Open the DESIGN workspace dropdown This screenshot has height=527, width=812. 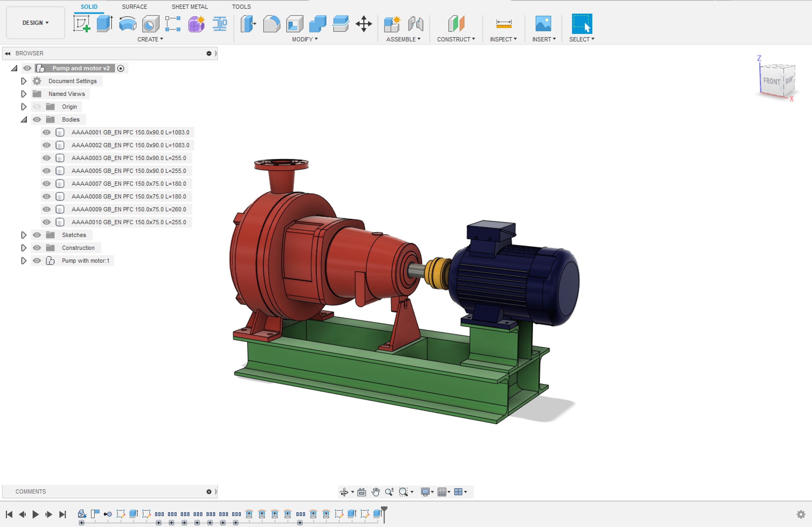tap(36, 23)
